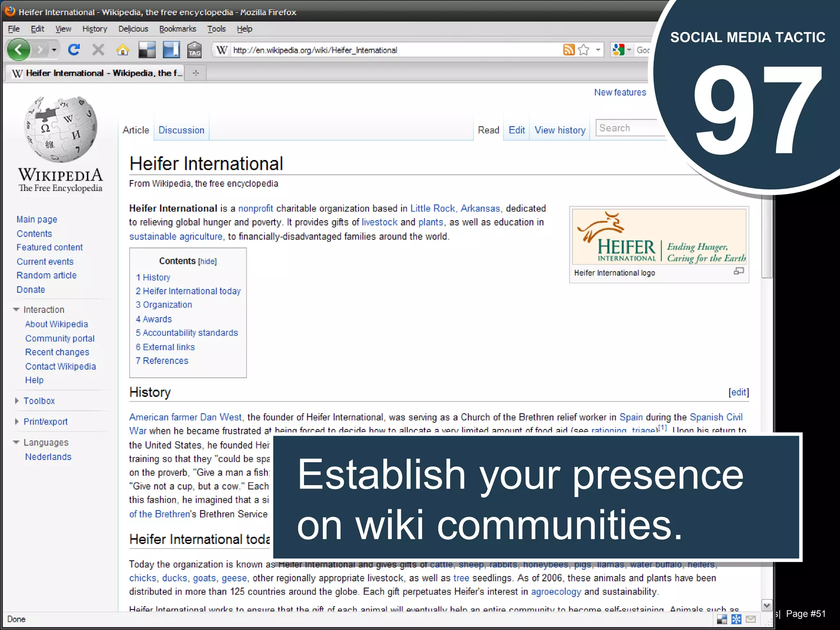Open a new tab with the plus button
The height and width of the screenshot is (630, 840).
(x=196, y=73)
